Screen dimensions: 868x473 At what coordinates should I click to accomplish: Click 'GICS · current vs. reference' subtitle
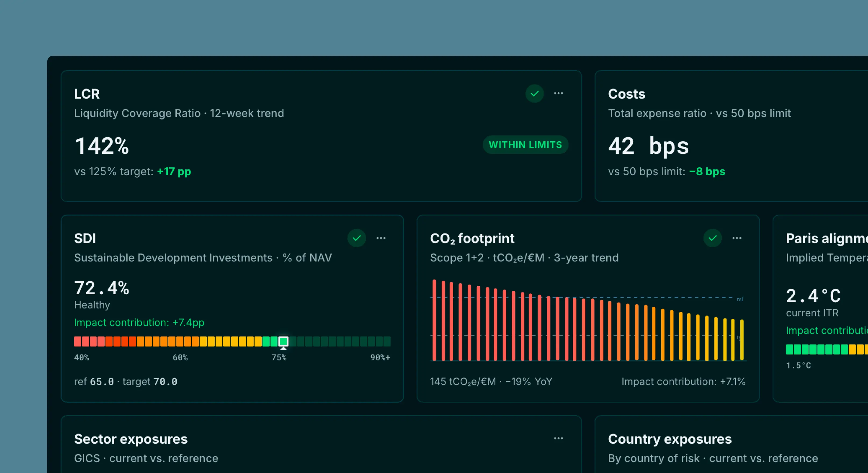[x=146, y=458]
